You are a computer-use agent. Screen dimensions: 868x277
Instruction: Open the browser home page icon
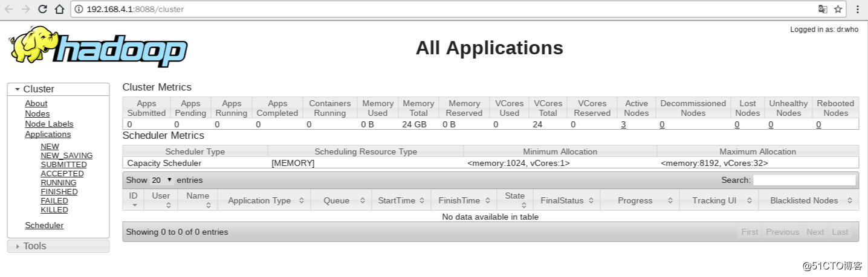[59, 9]
